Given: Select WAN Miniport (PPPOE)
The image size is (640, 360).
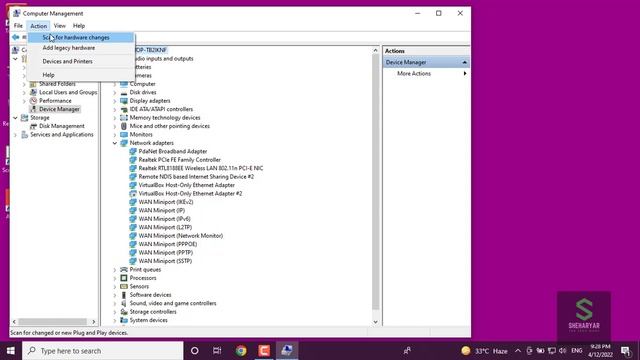Looking at the screenshot, I should pyautogui.click(x=168, y=244).
